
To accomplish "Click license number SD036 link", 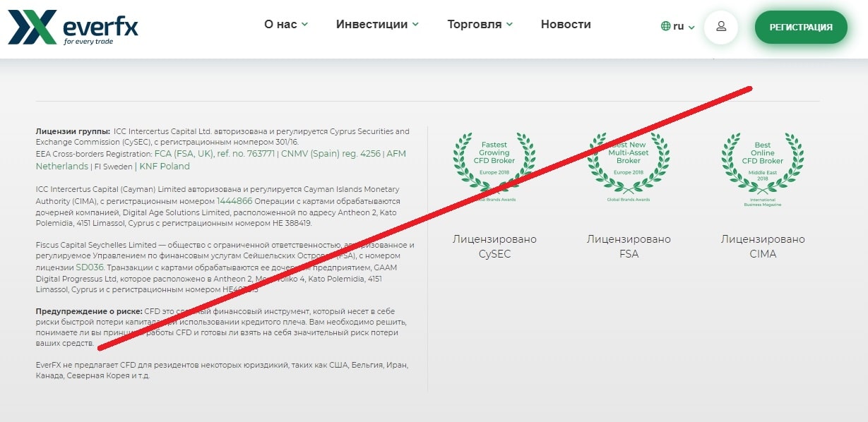I will [90, 267].
